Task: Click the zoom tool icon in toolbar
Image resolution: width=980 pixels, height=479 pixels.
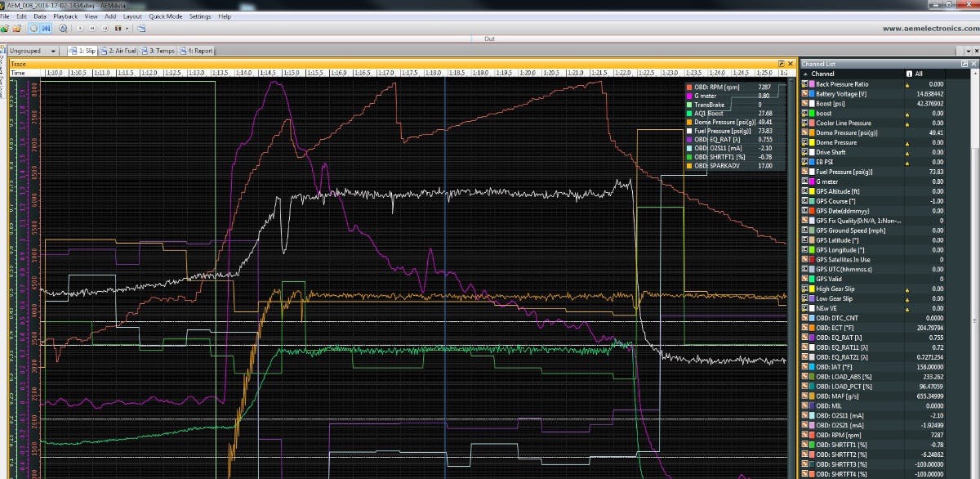Action: [63, 28]
